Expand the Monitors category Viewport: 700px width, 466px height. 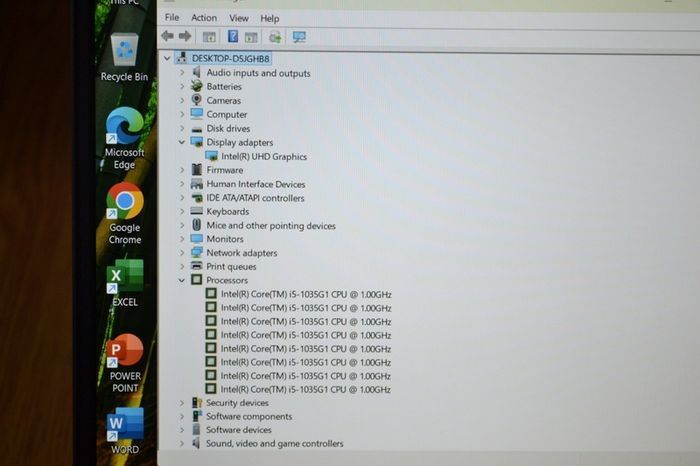point(182,239)
